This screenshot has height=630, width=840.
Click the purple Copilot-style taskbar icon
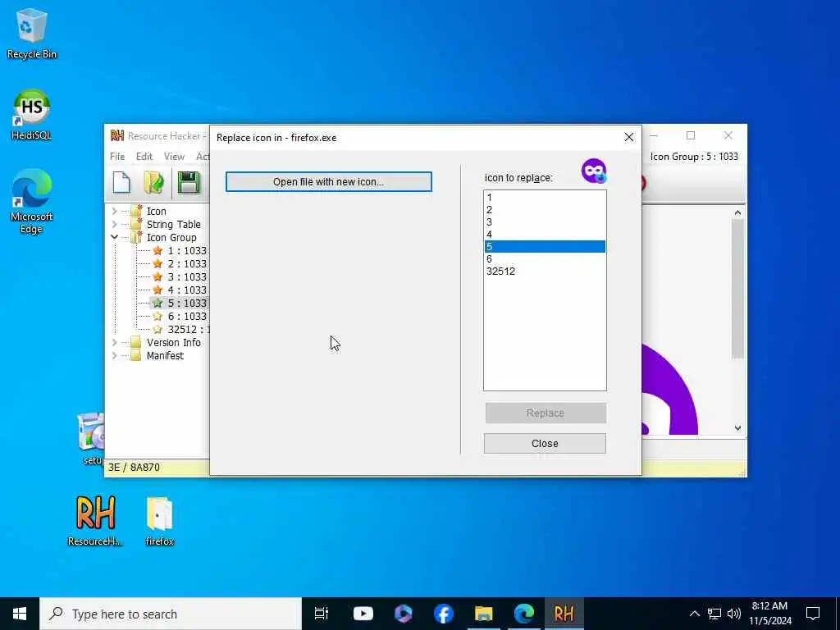(x=404, y=614)
